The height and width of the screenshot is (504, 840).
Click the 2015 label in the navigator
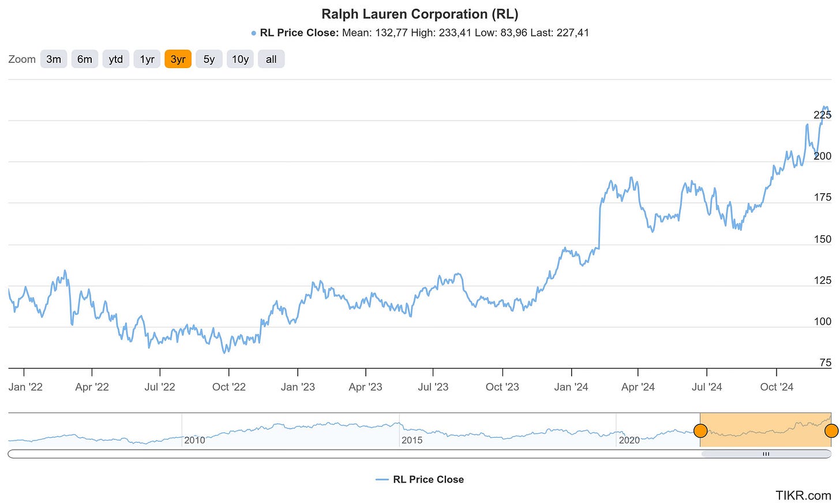point(412,441)
